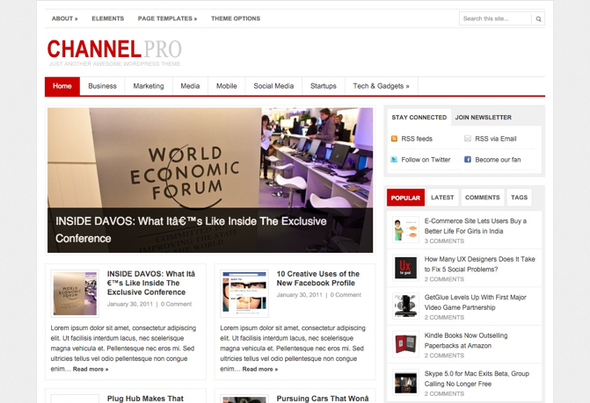Click Kindle article thumbnail

(x=406, y=344)
